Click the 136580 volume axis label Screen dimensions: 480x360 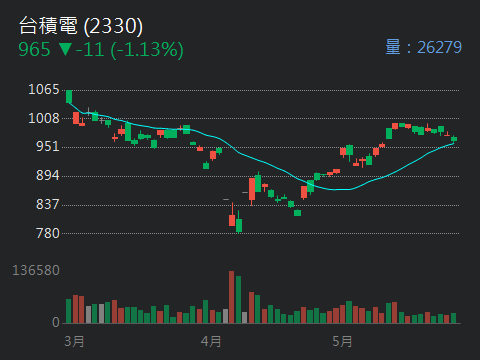pos(36,270)
